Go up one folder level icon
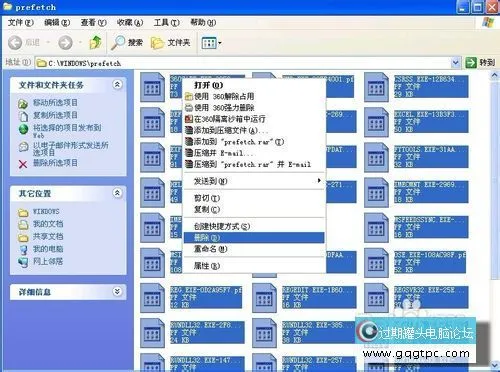Image resolution: width=500 pixels, height=372 pixels. [x=96, y=42]
